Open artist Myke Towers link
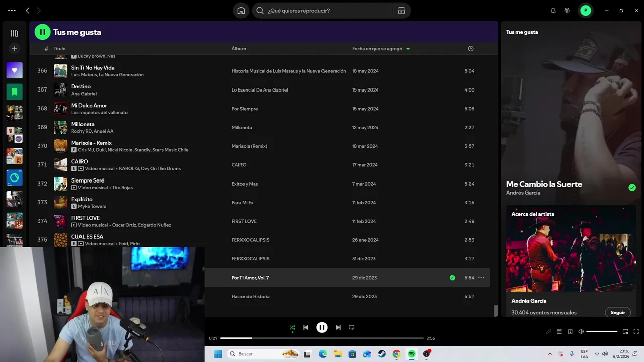 [x=92, y=206]
